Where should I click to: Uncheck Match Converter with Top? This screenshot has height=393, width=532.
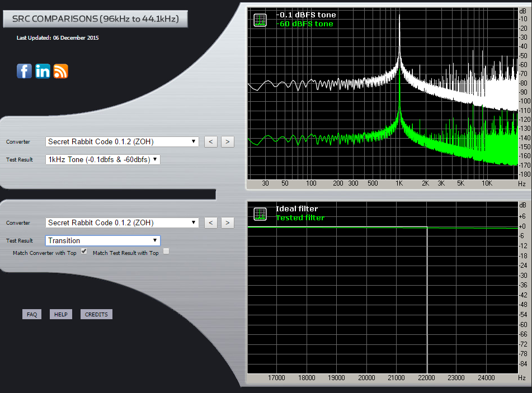(x=84, y=251)
